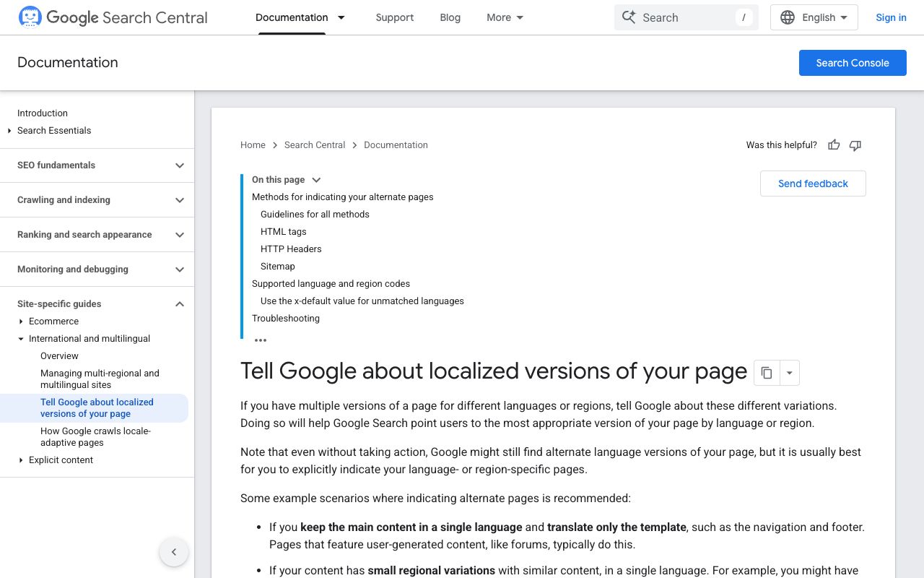Open the Support tab

click(395, 17)
